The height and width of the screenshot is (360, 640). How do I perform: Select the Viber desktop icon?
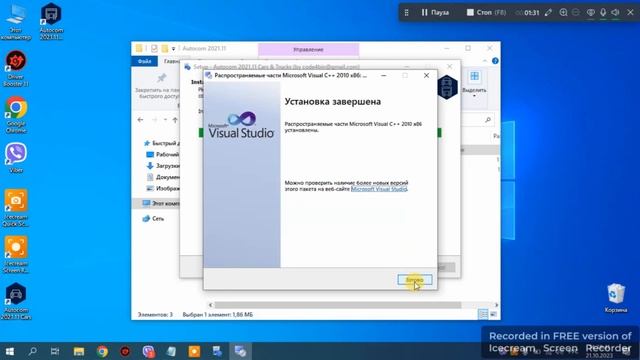click(16, 158)
